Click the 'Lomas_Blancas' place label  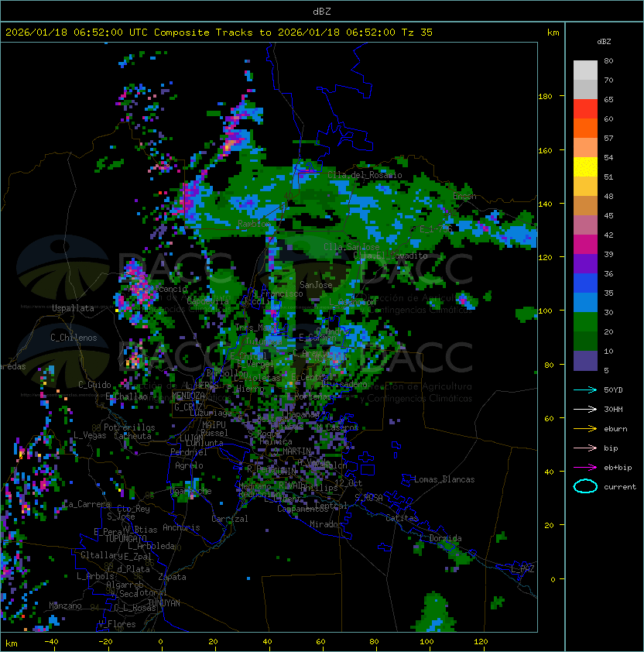pos(444,479)
